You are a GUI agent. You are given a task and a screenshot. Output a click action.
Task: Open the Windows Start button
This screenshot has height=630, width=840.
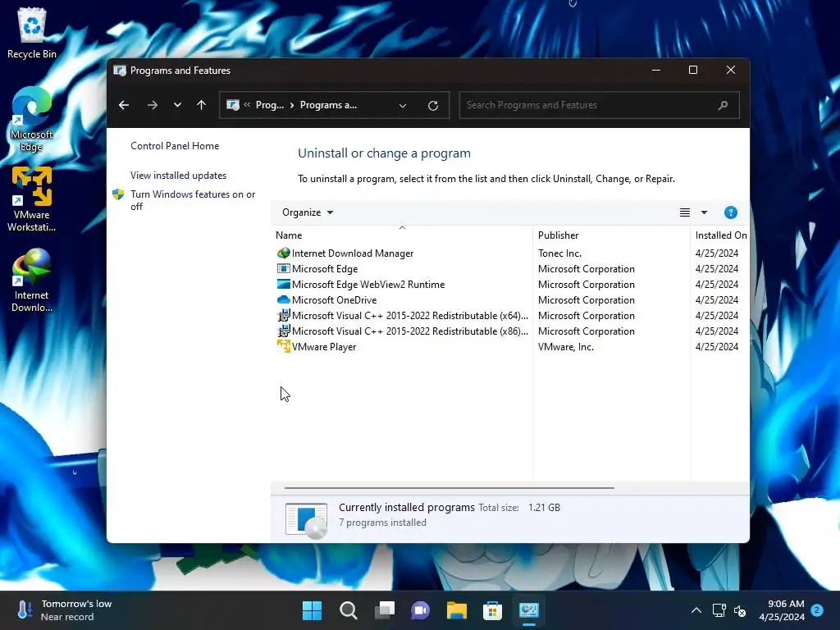312,610
